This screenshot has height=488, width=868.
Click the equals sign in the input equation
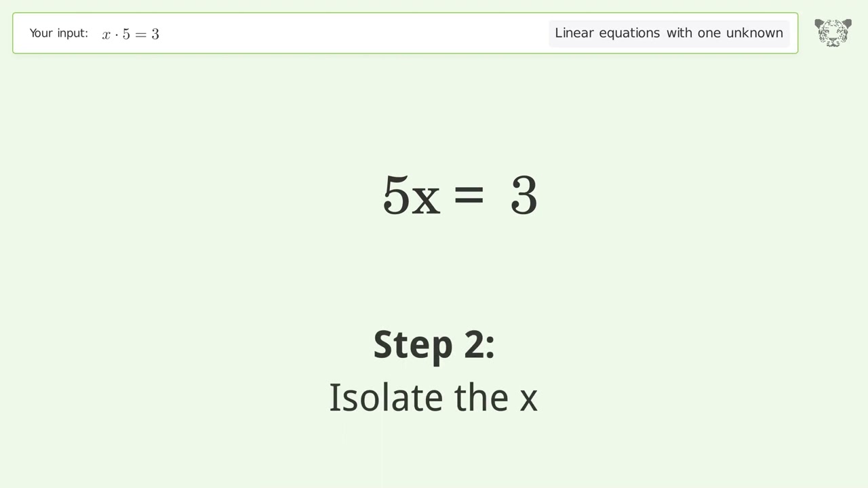[140, 35]
